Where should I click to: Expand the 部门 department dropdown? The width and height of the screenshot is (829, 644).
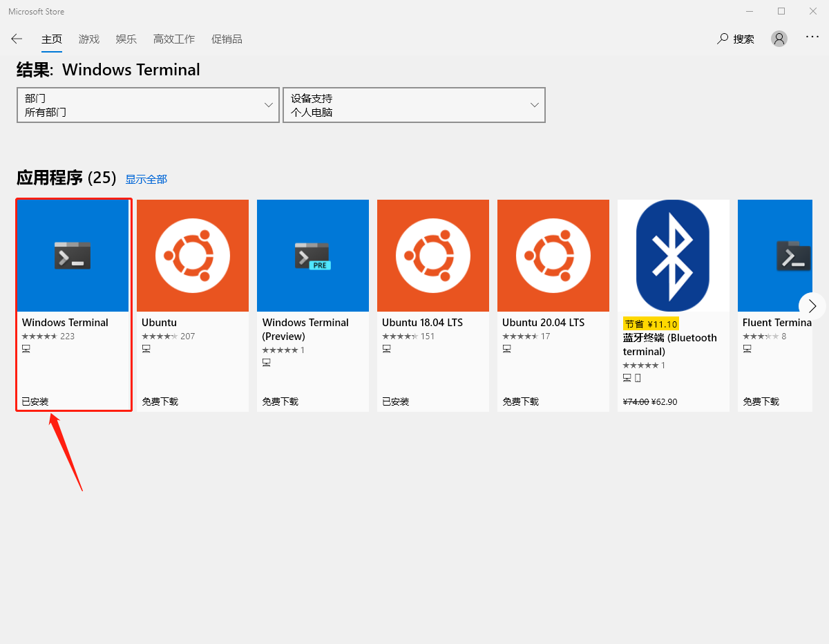click(148, 105)
